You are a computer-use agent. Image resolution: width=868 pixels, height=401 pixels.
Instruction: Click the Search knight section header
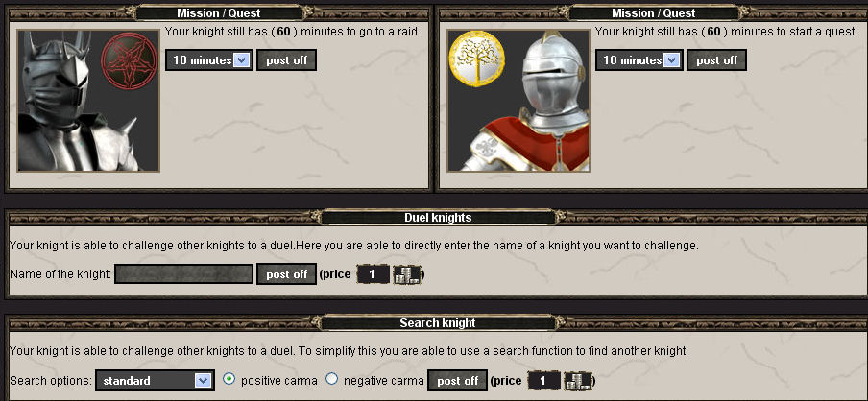point(438,323)
